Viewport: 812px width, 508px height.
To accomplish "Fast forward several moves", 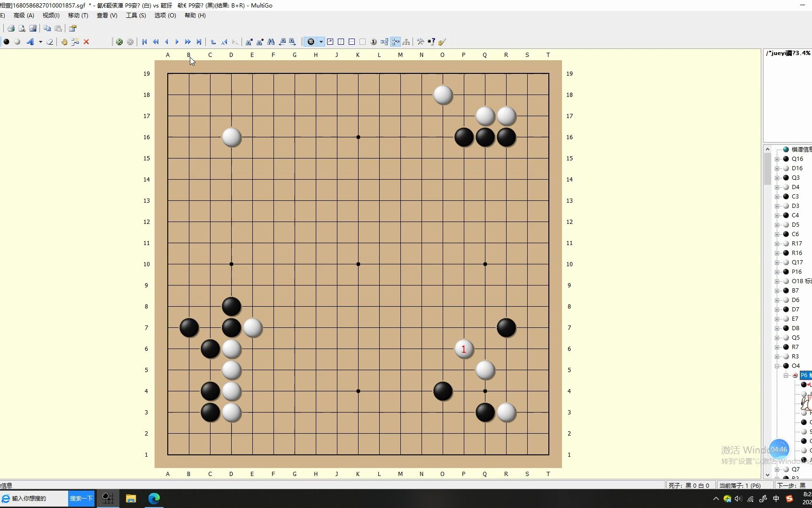I will tap(188, 42).
